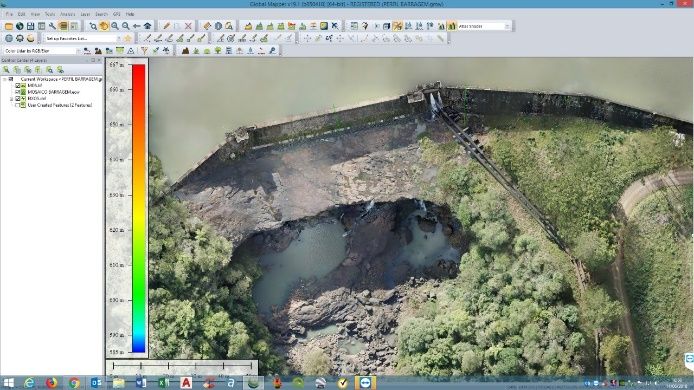
Task: Select the User Created Features layer label
Action: tap(60, 105)
